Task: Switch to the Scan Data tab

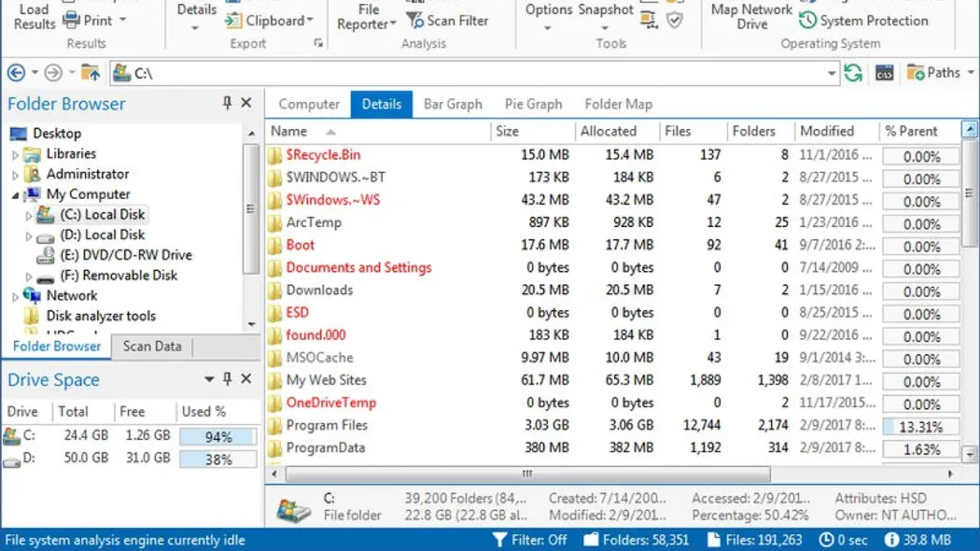Action: tap(152, 346)
